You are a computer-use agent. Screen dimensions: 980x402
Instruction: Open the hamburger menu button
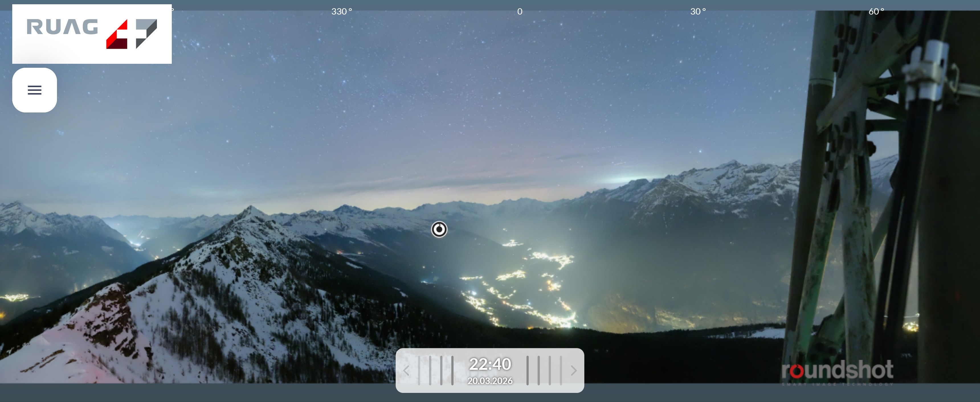point(34,90)
